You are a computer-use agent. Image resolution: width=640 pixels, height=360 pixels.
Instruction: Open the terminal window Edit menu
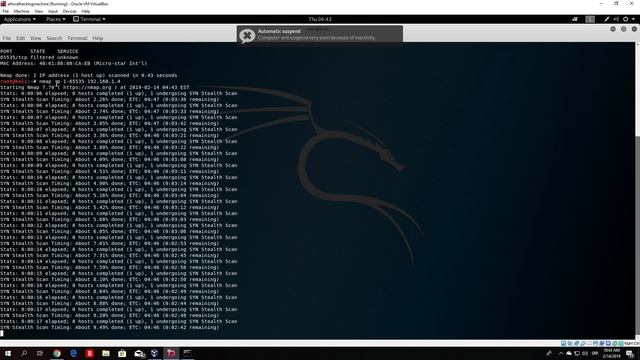[20, 38]
